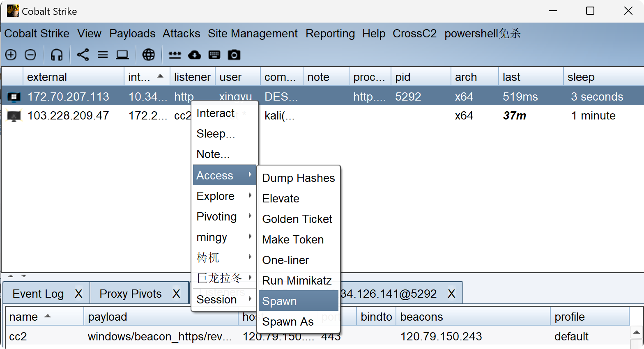
Task: Switch to Proxy Pivots tab
Action: pos(131,294)
